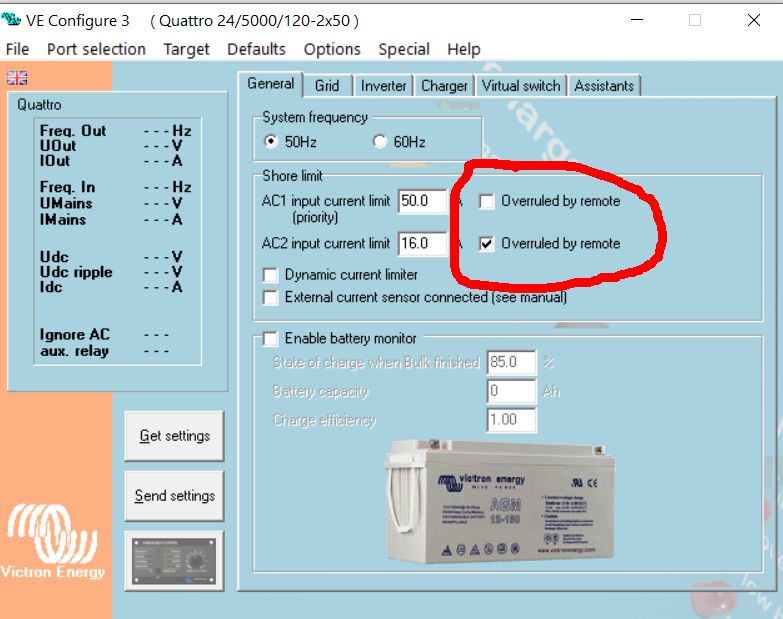The height and width of the screenshot is (619, 783).
Task: Open the remote panel image button
Action: point(174,561)
